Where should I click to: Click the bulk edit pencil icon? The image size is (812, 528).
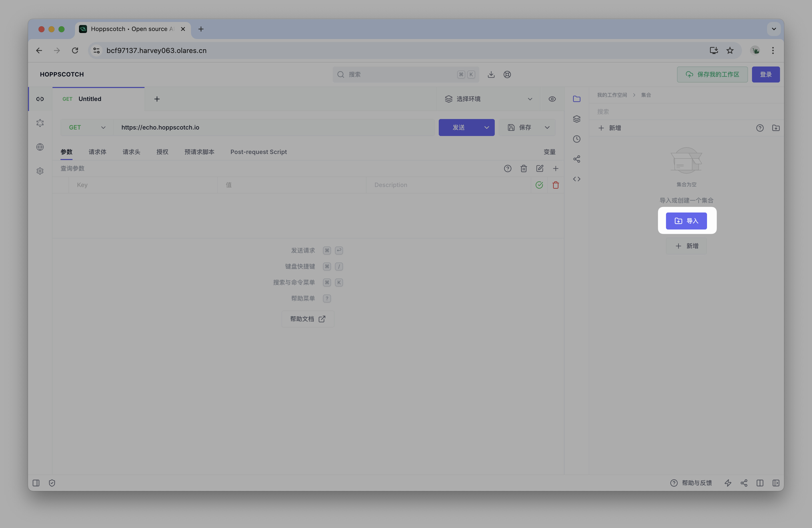click(539, 168)
